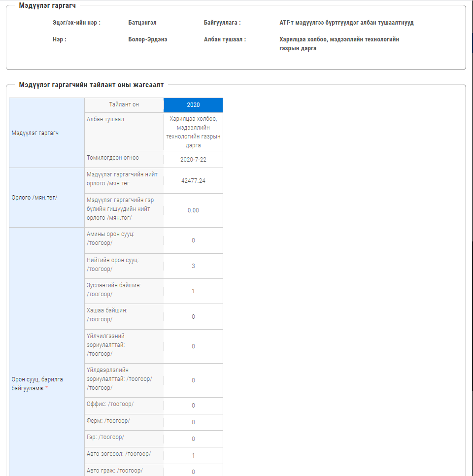Click the family members' income value 0.00

(x=193, y=210)
